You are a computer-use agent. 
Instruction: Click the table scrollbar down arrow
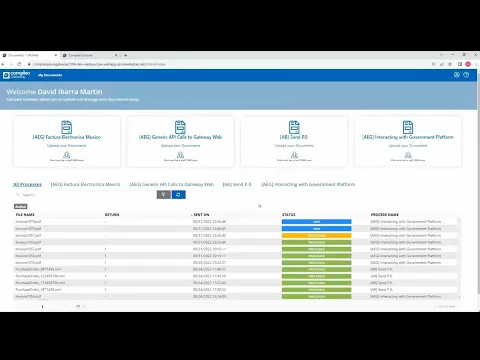tap(459, 297)
